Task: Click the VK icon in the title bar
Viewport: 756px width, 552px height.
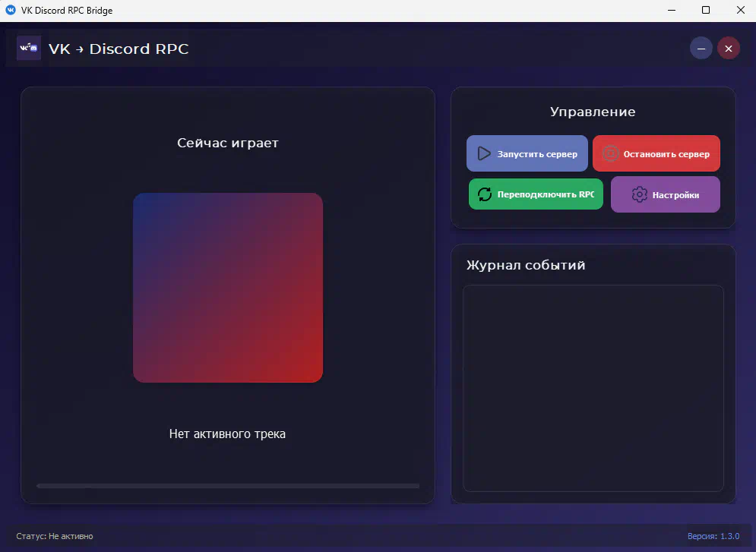Action: 10,10
